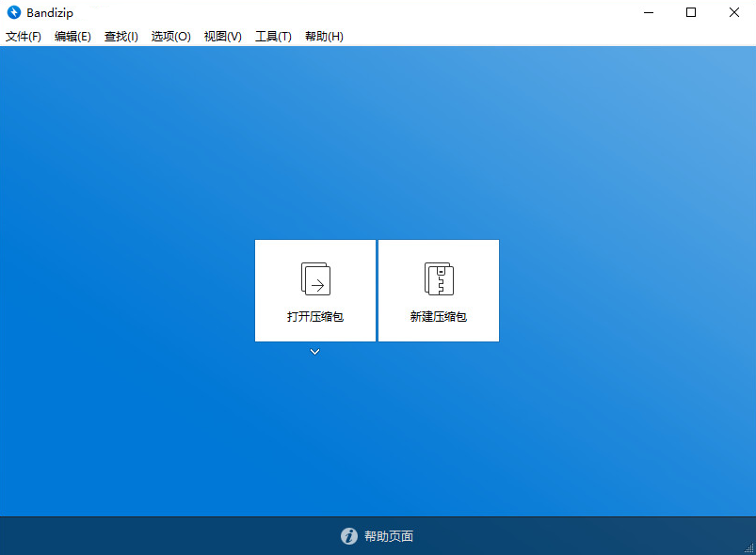Click the new archive zipper icon
This screenshot has width=756, height=555.
click(x=439, y=279)
